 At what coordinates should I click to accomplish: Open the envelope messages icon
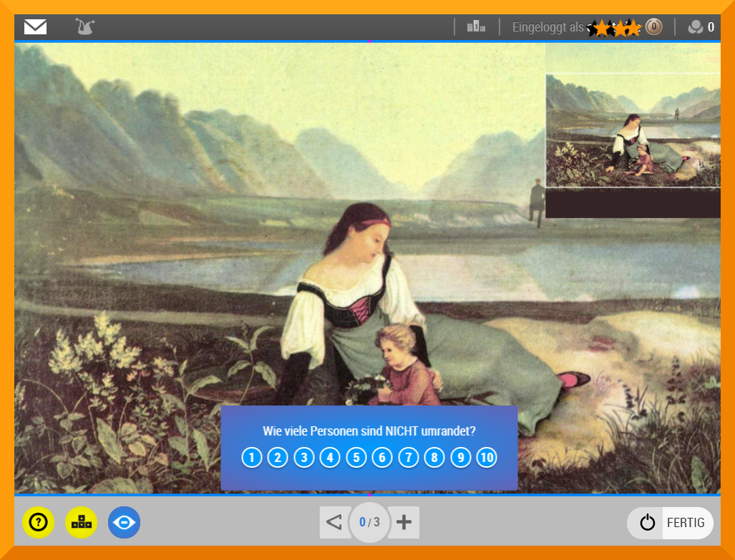pyautogui.click(x=35, y=26)
